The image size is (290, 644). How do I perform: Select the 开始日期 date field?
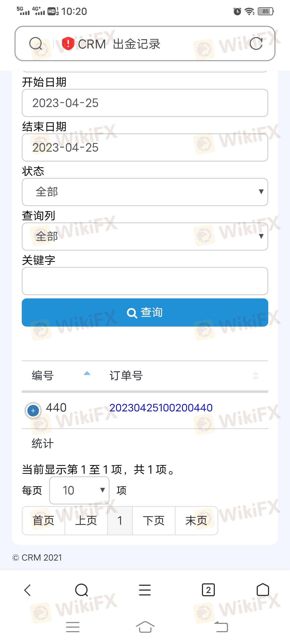point(145,103)
